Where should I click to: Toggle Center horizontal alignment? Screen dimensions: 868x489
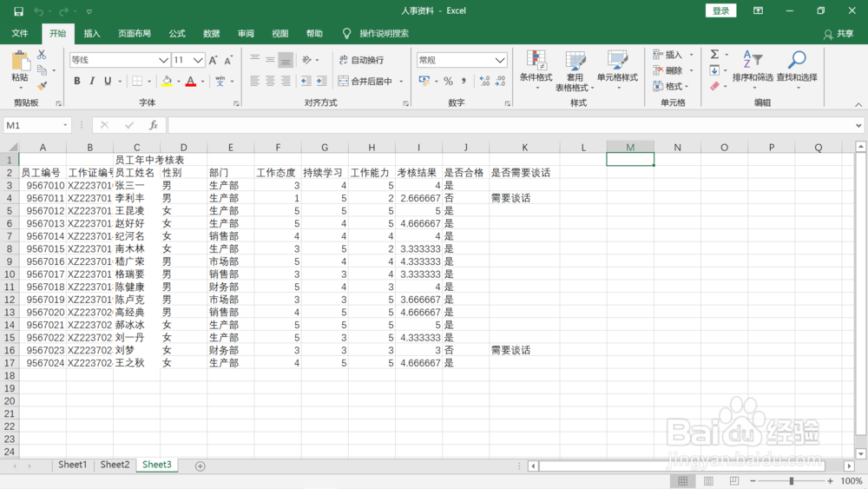[270, 82]
